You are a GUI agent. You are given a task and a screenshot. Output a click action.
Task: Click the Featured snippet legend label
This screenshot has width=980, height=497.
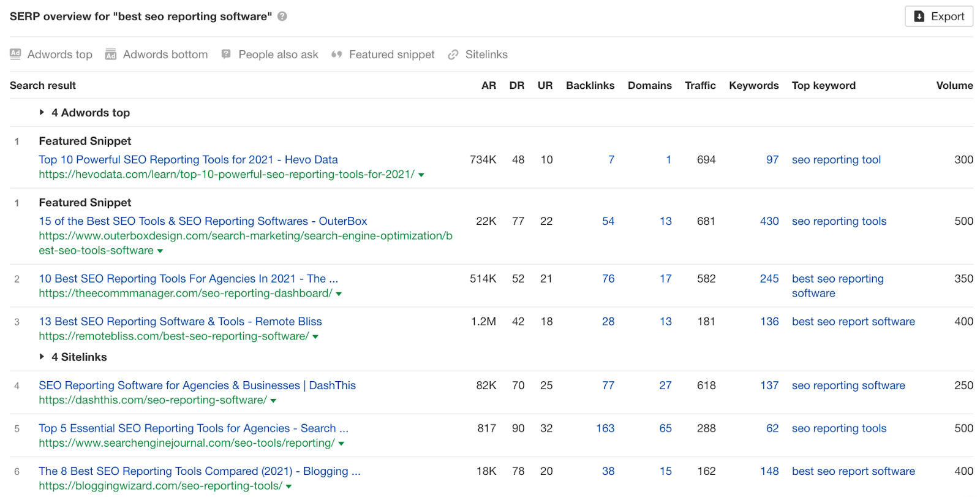[x=392, y=55]
